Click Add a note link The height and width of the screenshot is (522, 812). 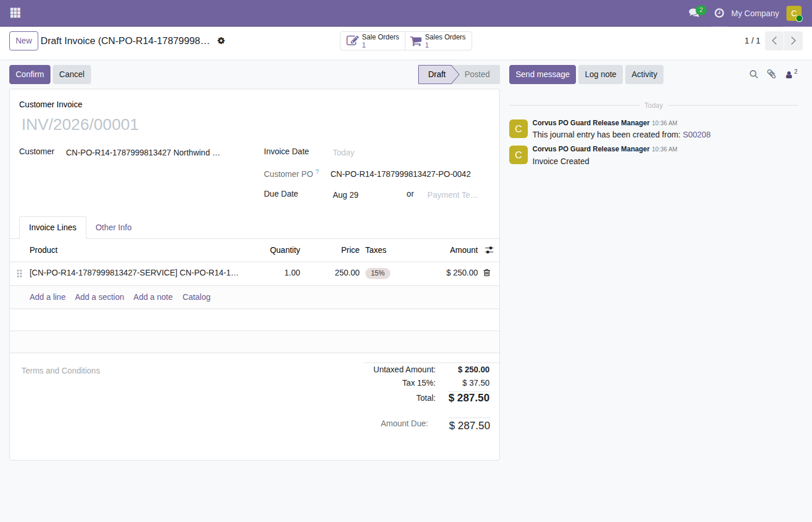point(153,297)
